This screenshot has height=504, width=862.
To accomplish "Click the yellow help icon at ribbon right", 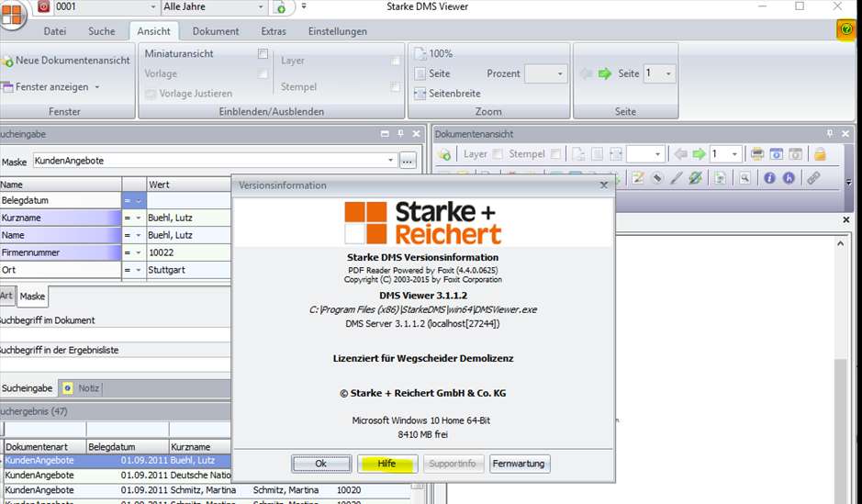I will tap(846, 29).
